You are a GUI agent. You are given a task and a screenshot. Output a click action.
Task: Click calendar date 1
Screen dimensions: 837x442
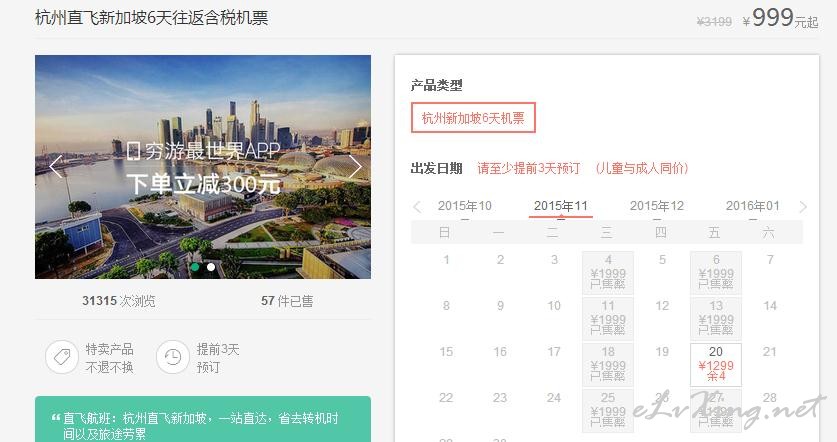click(x=446, y=260)
